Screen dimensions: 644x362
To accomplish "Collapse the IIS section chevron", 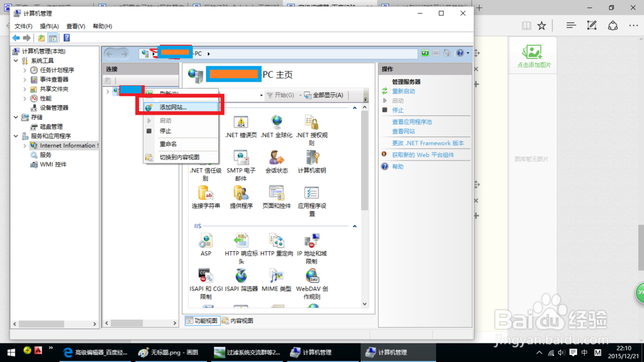I will pos(354,226).
